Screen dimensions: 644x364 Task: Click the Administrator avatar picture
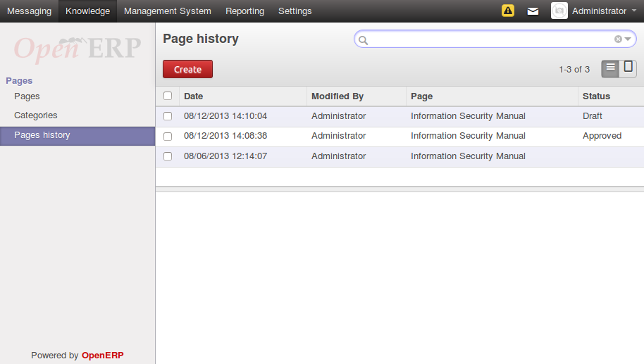[559, 11]
